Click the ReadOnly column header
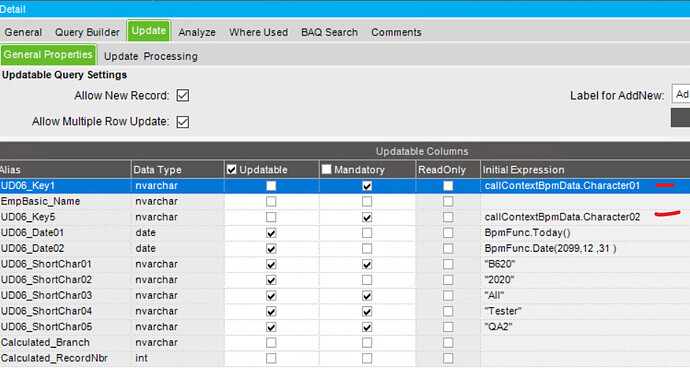This screenshot has width=690, height=368. coord(448,169)
